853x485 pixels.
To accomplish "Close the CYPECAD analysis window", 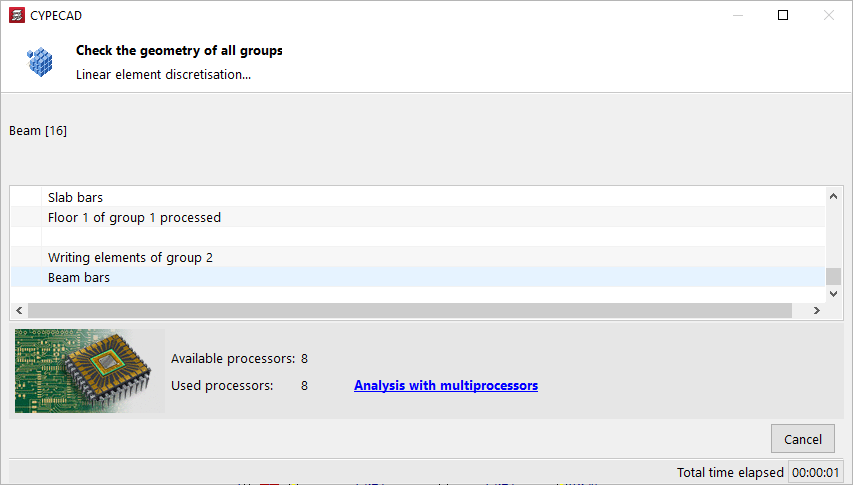I will click(828, 15).
